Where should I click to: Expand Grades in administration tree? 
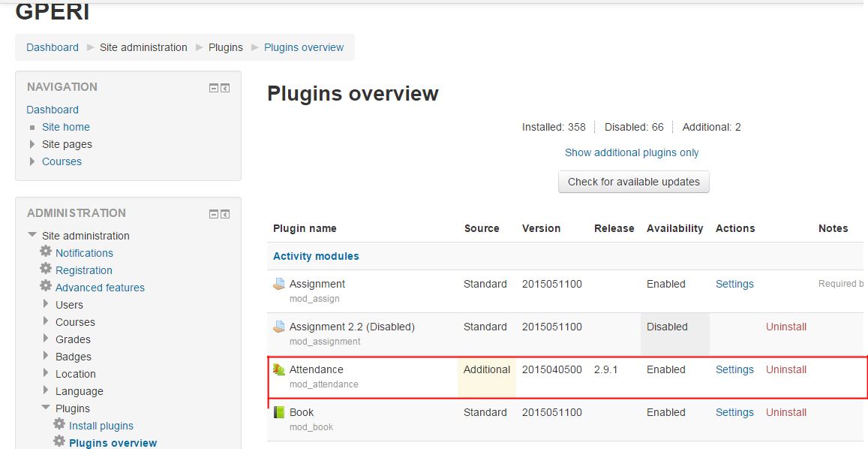pyautogui.click(x=46, y=339)
